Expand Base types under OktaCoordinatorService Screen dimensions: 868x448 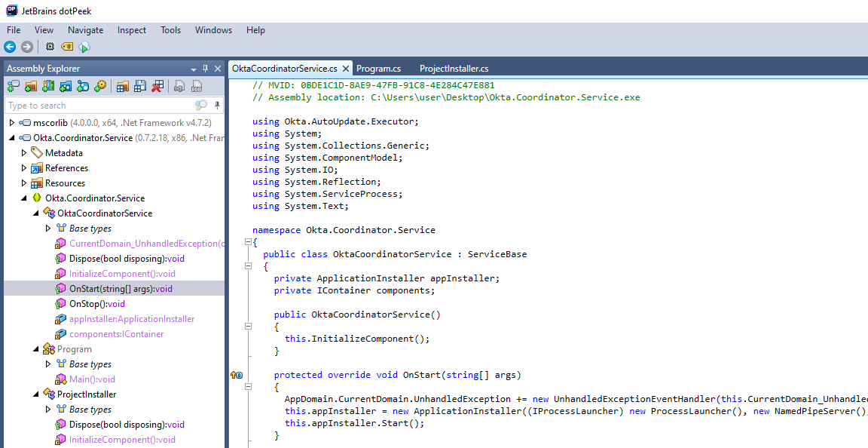coord(48,228)
